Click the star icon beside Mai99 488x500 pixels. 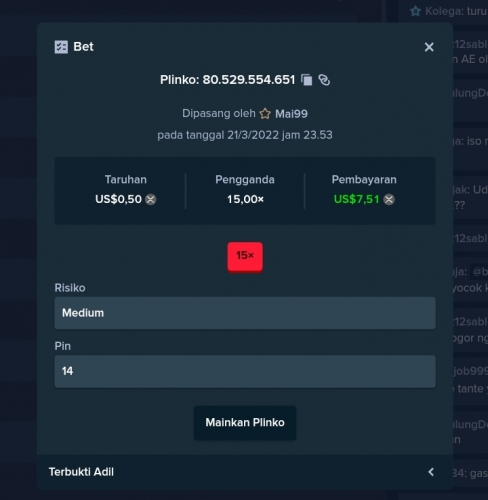[x=265, y=114]
